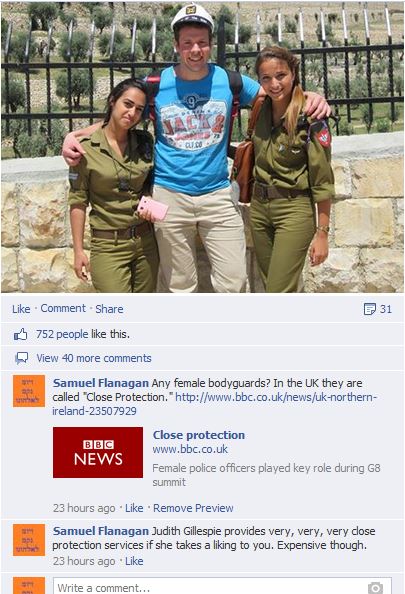405x594 pixels.
Task: Open the Close protection article title
Action: click(199, 435)
